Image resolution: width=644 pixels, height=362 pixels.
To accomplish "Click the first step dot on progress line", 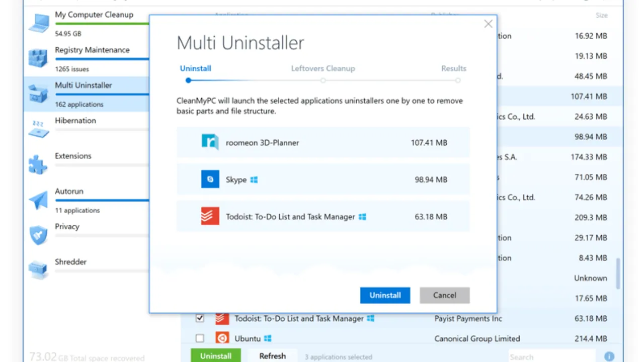I will click(188, 80).
